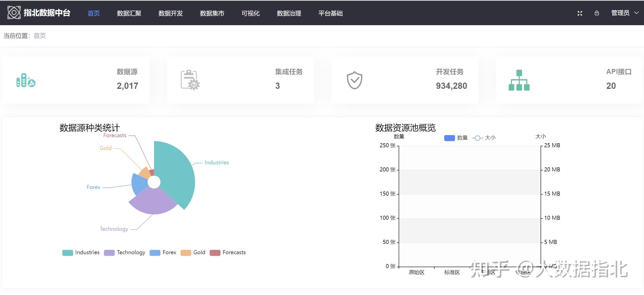
Task: Toggle Industries series in pie legend
Action: [81, 252]
